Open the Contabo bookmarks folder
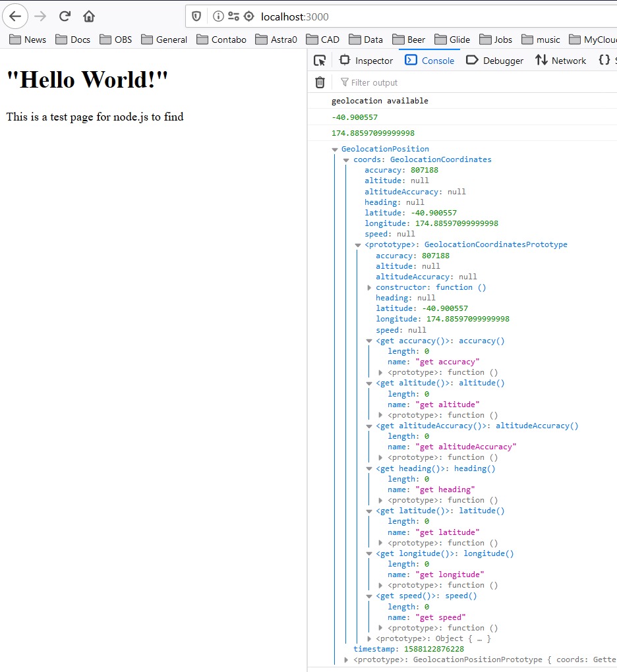This screenshot has height=672, width=617. [221, 40]
